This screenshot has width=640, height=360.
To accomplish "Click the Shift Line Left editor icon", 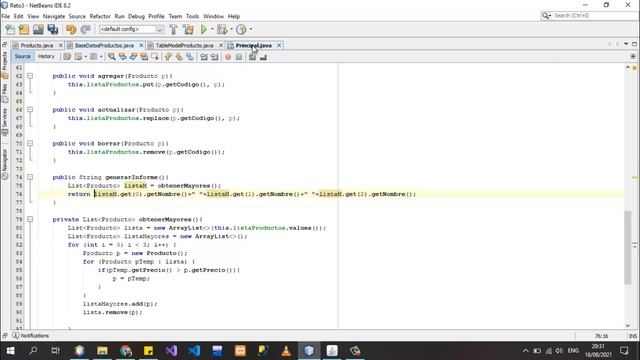I will point(204,57).
